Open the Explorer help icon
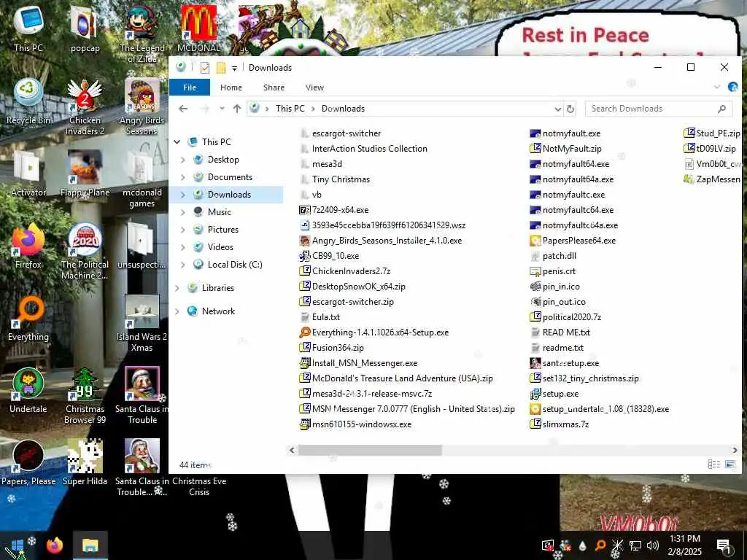This screenshot has width=747, height=560. click(732, 87)
